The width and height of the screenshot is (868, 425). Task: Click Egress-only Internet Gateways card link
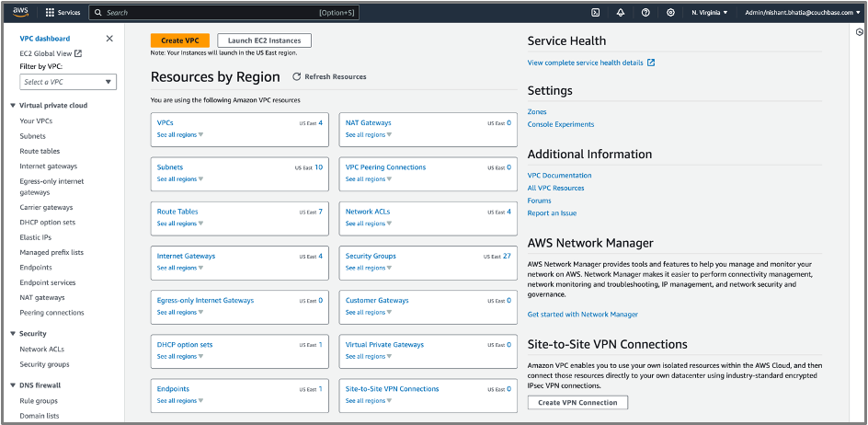coord(205,300)
